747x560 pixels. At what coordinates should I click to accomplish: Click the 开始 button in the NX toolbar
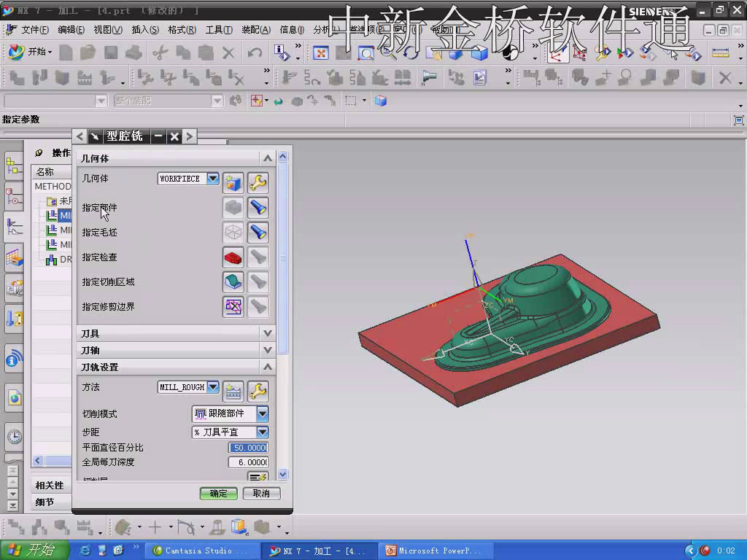click(31, 52)
